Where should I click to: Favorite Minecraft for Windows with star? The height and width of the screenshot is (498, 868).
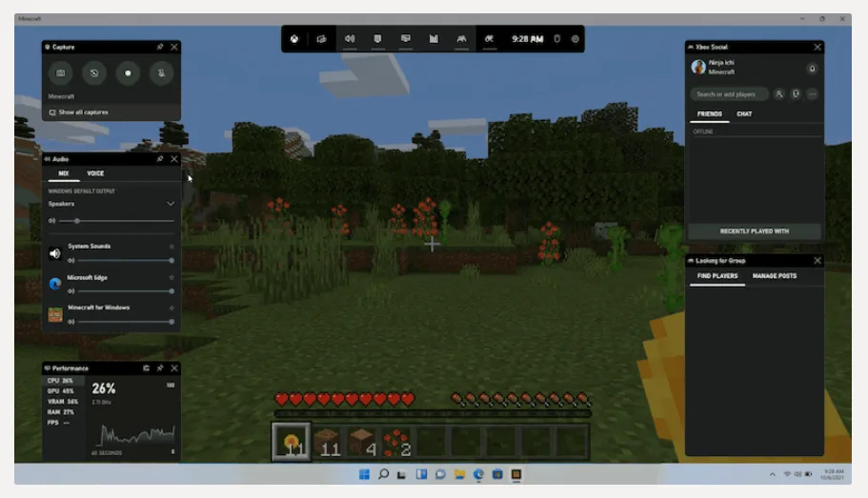[x=172, y=308]
